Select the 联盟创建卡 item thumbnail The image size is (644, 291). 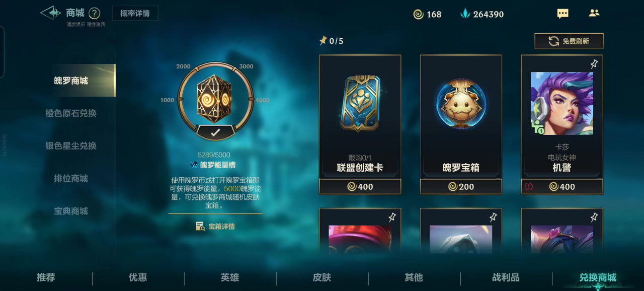pyautogui.click(x=360, y=103)
